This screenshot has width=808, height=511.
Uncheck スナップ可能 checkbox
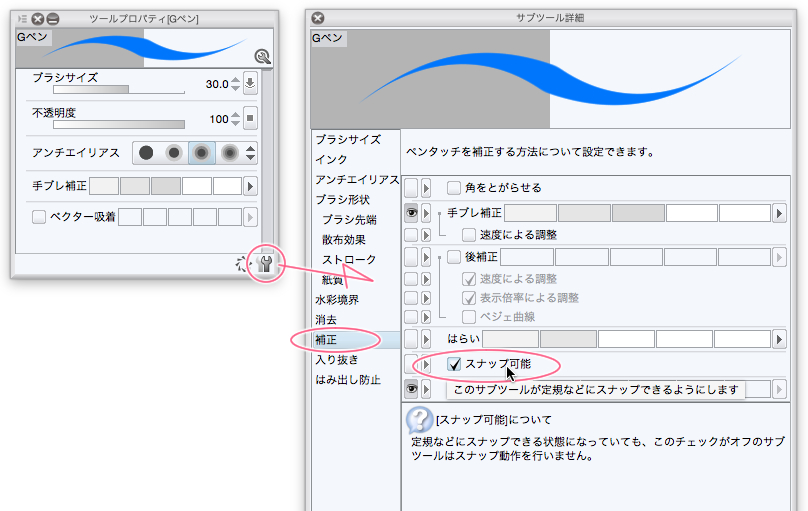coord(453,364)
